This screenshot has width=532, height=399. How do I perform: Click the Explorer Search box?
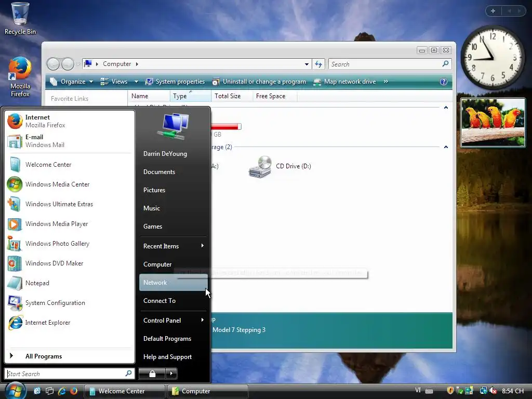coord(390,64)
